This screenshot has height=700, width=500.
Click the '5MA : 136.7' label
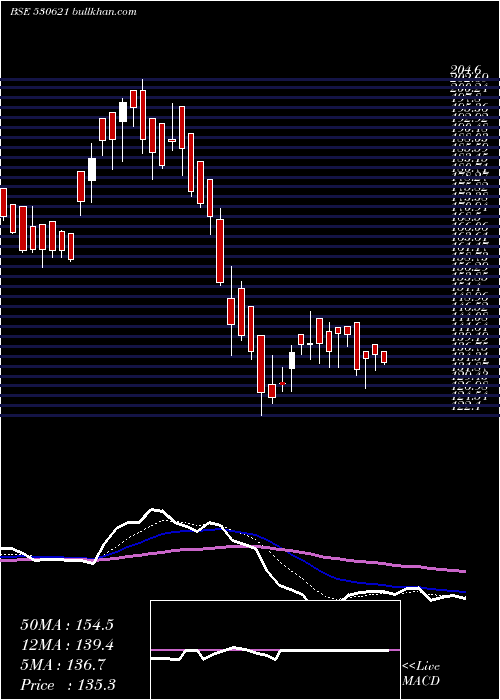click(63, 665)
